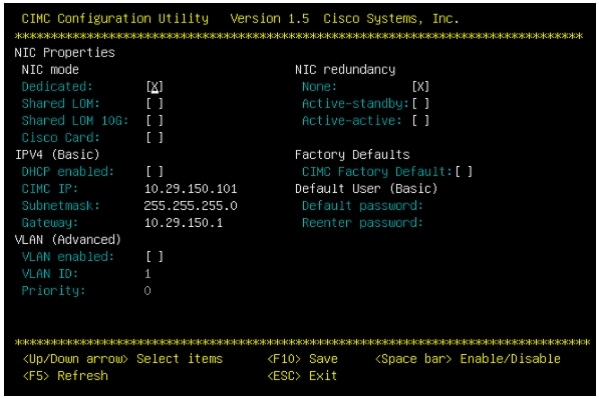Image resolution: width=599 pixels, height=399 pixels.
Task: Select the VLAN ID value
Action: (x=148, y=274)
